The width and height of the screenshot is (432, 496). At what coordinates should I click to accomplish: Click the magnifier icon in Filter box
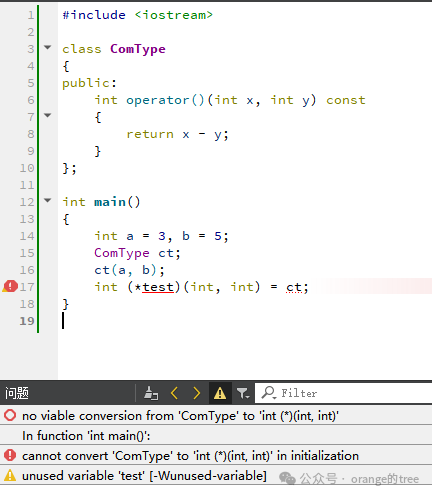pos(269,393)
